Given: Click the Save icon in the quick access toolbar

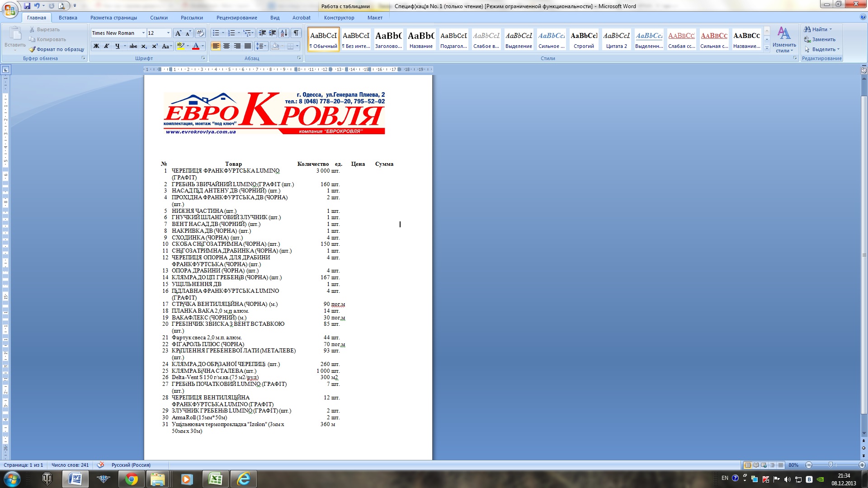Looking at the screenshot, I should (27, 6).
